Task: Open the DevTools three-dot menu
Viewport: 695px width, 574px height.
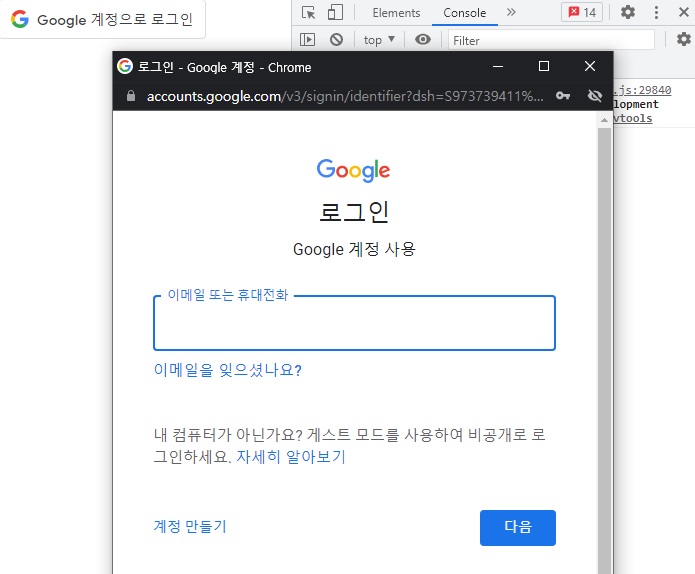Action: [x=656, y=12]
